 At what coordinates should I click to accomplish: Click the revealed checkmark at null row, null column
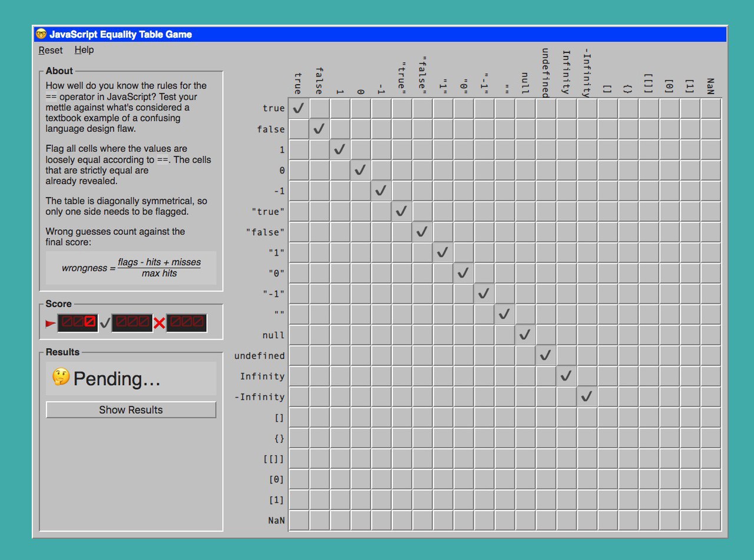(525, 335)
